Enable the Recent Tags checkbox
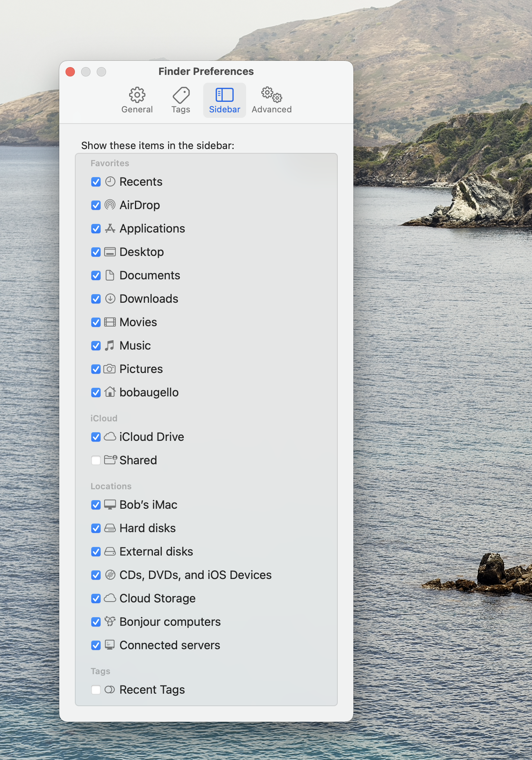The image size is (532, 760). (x=96, y=690)
